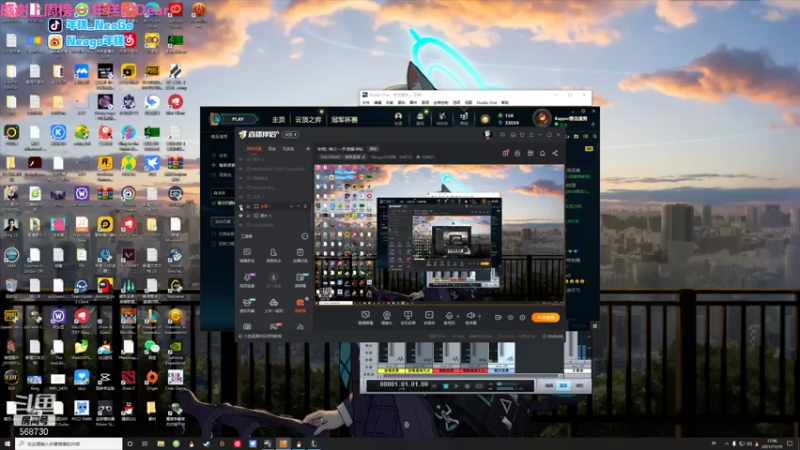Open 主页 tab in League client

[279, 119]
